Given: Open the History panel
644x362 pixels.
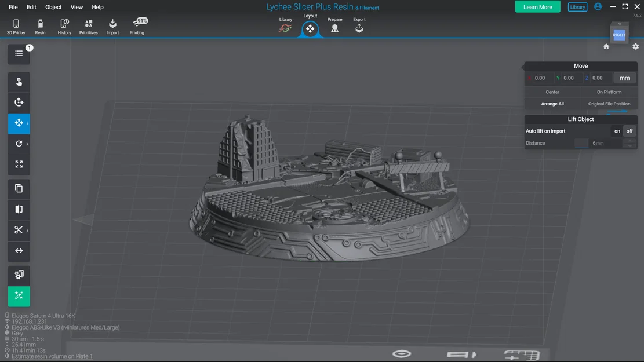Looking at the screenshot, I should point(64,27).
